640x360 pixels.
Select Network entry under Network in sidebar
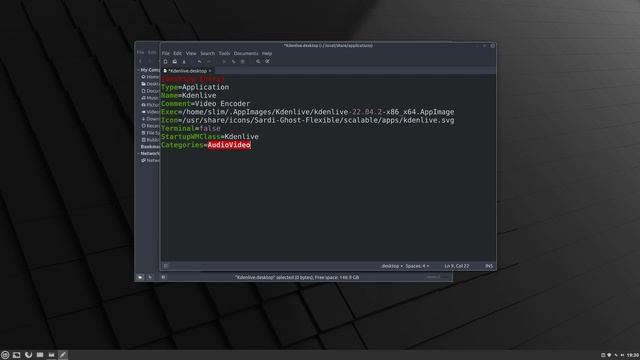(151, 160)
